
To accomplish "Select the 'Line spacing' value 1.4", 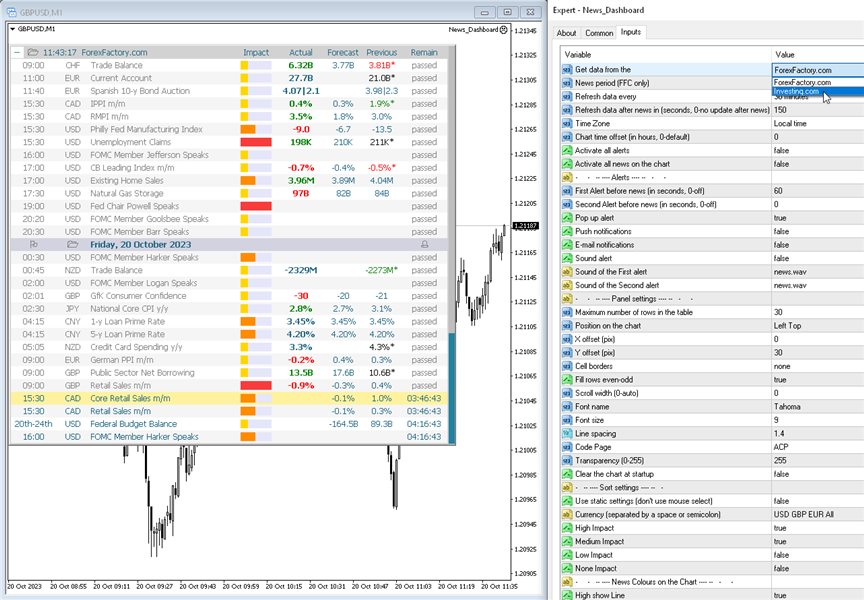I will click(779, 434).
